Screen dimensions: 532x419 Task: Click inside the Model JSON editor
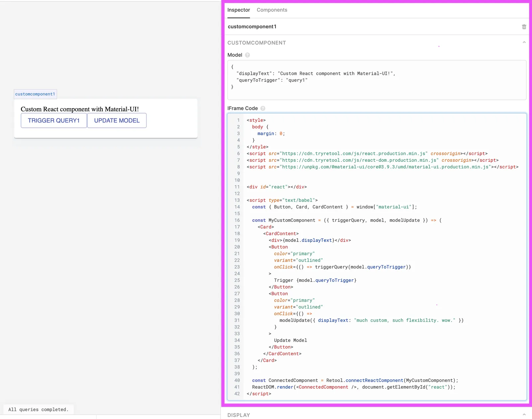(x=376, y=80)
